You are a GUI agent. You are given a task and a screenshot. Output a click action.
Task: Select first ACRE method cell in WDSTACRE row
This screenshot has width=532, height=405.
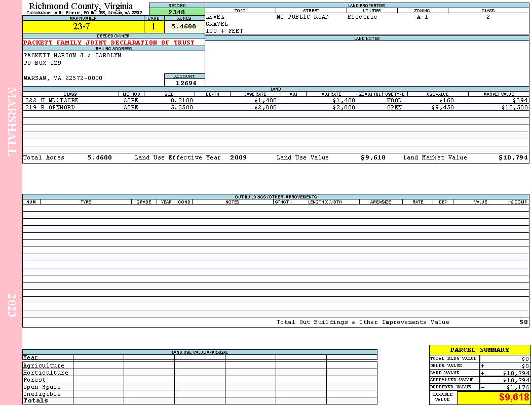point(131,101)
